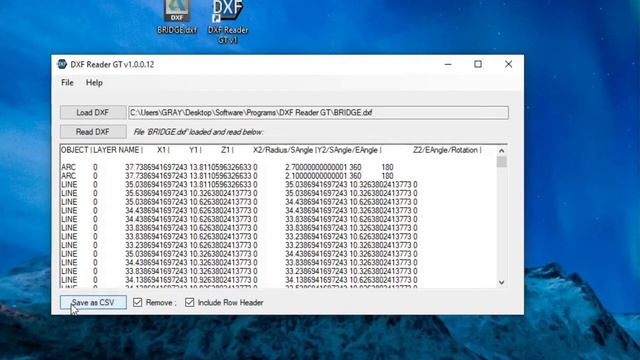
Task: Click the status text "File 'BRIDGE.dxf' loaded and read below"
Action: coord(198,132)
